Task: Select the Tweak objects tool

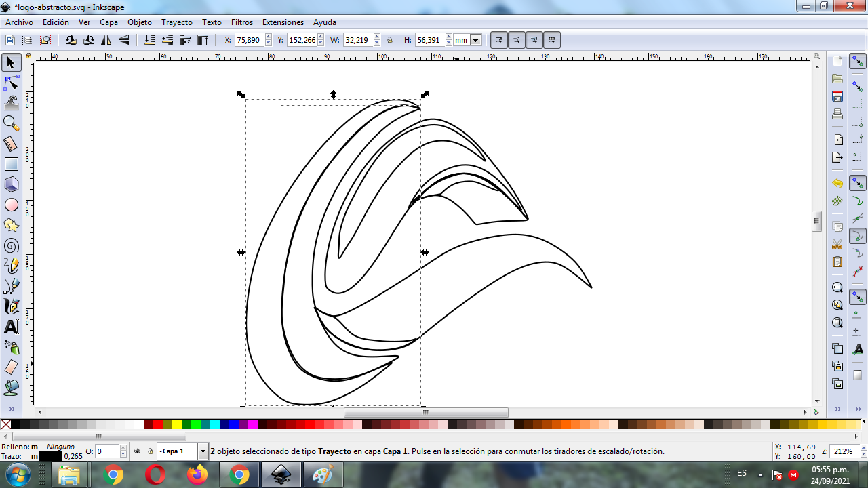Action: 12,103
